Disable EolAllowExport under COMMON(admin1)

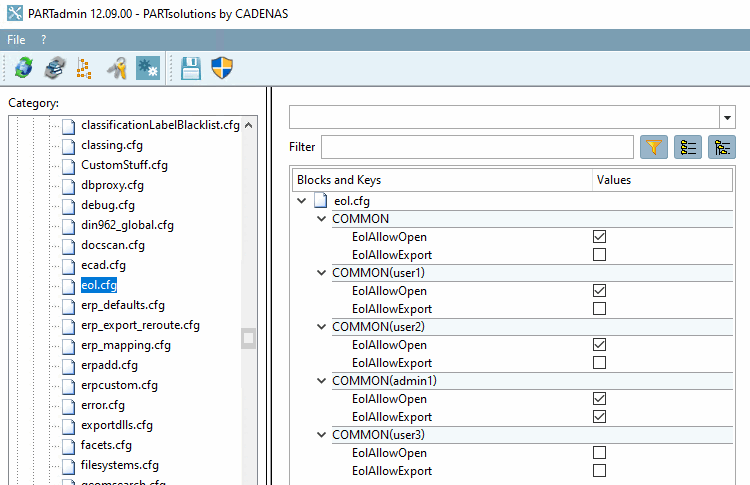click(x=599, y=417)
